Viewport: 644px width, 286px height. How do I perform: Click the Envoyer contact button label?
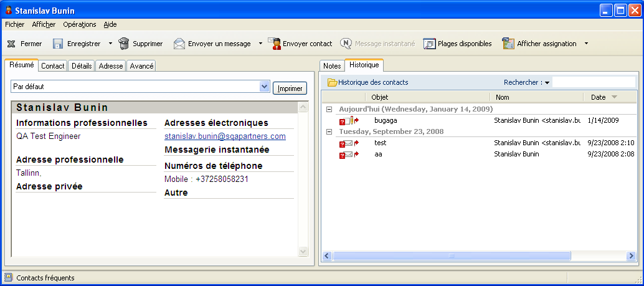(x=308, y=44)
